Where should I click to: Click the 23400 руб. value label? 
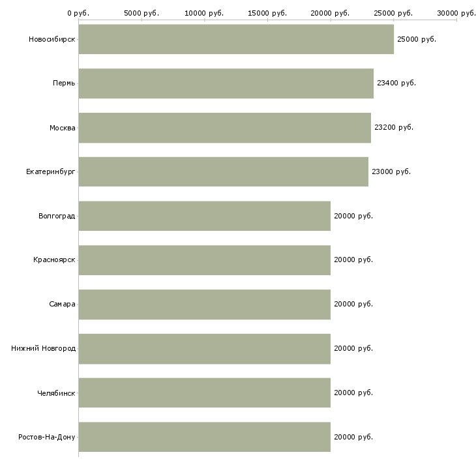(396, 83)
